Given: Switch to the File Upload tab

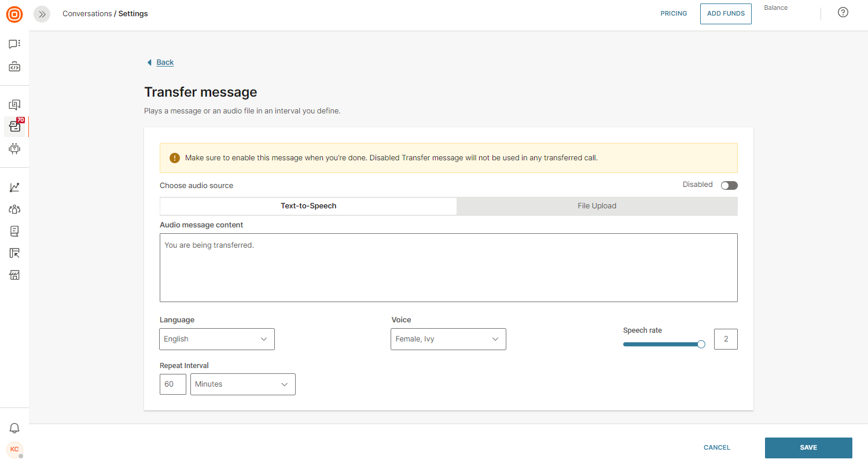Looking at the screenshot, I should [597, 206].
